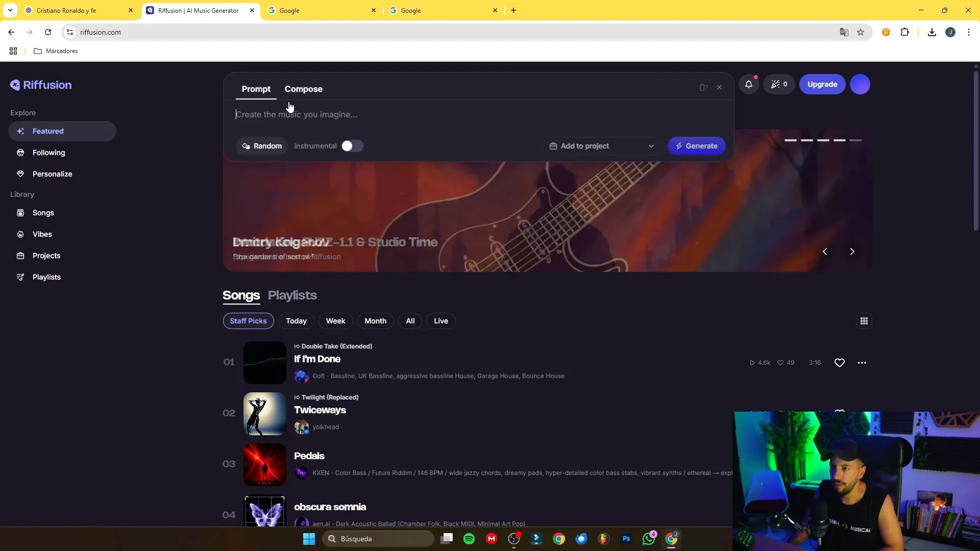Click the notifications bell icon
This screenshot has width=980, height=551.
coord(748,84)
